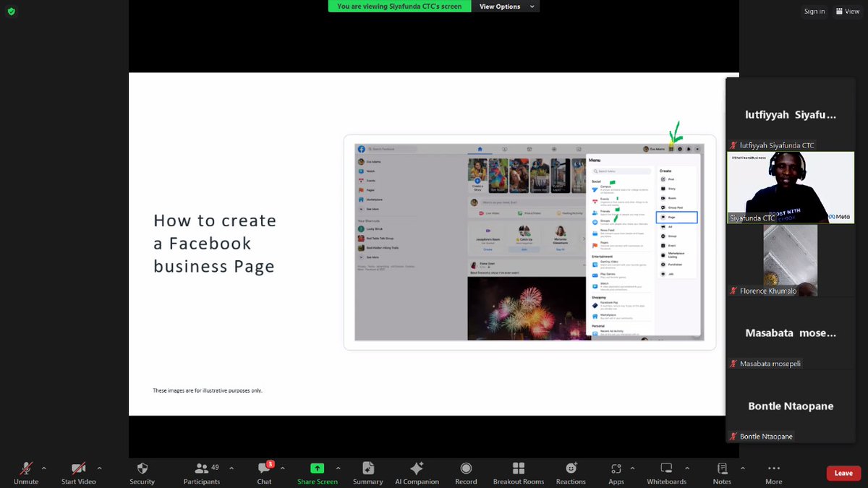Image resolution: width=868 pixels, height=488 pixels.
Task: Select Florence Khumalo video tile
Action: (791, 260)
